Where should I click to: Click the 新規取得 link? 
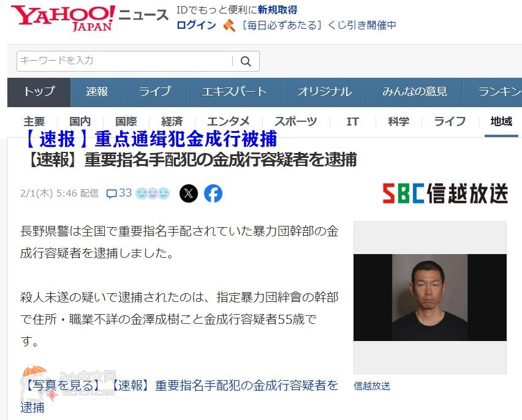278,10
